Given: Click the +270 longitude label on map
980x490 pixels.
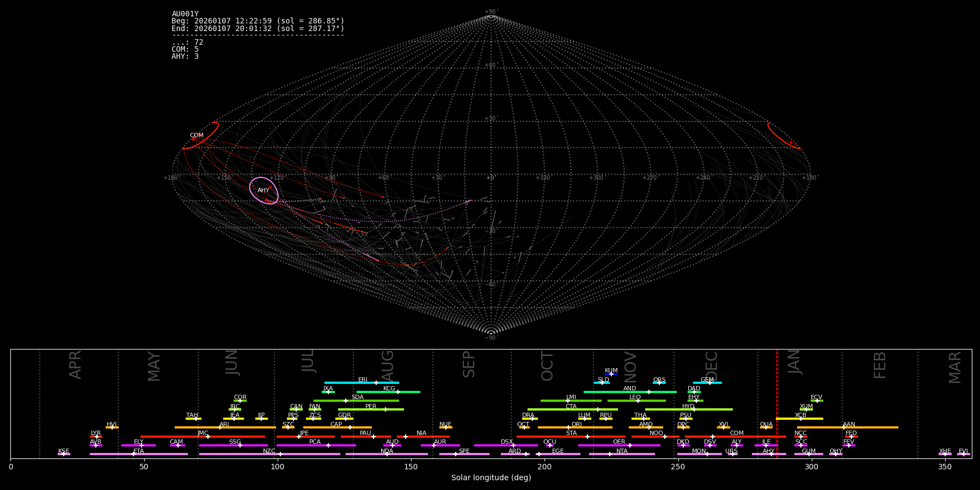Looking at the screenshot, I should 650,178.
